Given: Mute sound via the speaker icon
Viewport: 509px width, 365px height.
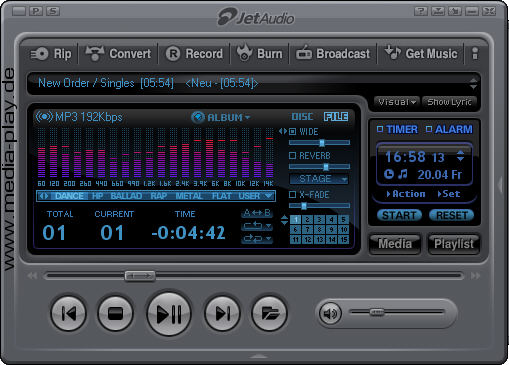Looking at the screenshot, I should coord(330,313).
